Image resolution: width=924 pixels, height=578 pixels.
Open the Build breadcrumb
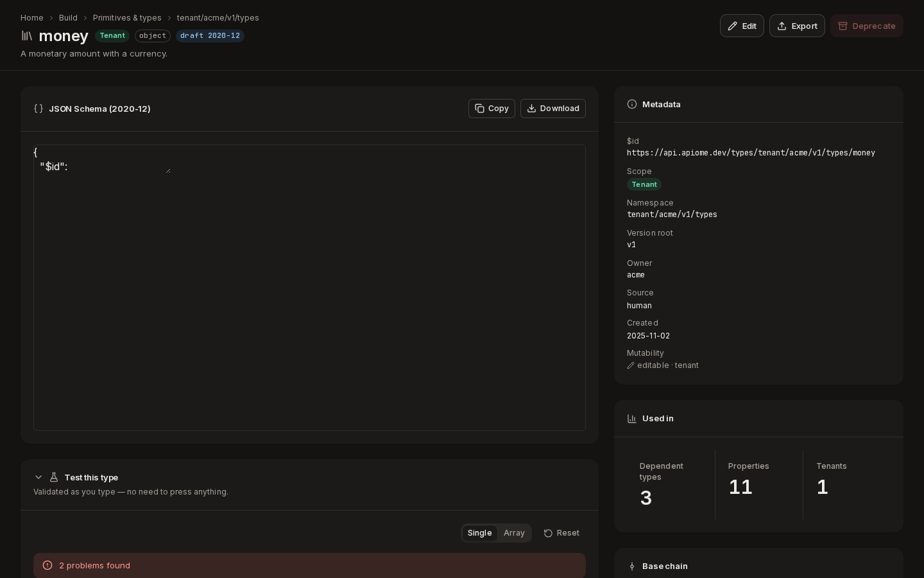pos(68,18)
